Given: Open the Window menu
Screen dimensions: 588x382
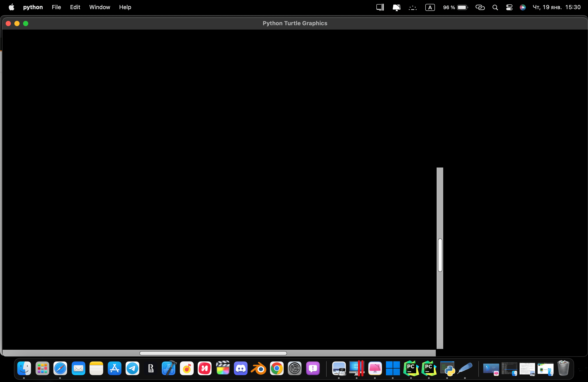Looking at the screenshot, I should pos(100,7).
